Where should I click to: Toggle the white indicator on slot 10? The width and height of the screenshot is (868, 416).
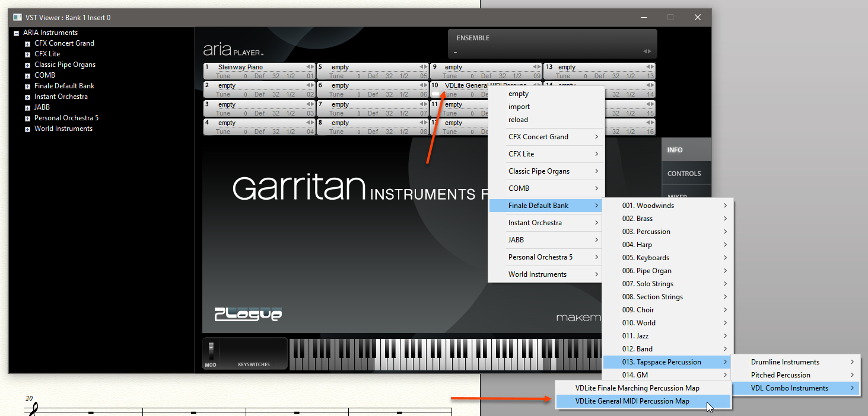point(436,94)
